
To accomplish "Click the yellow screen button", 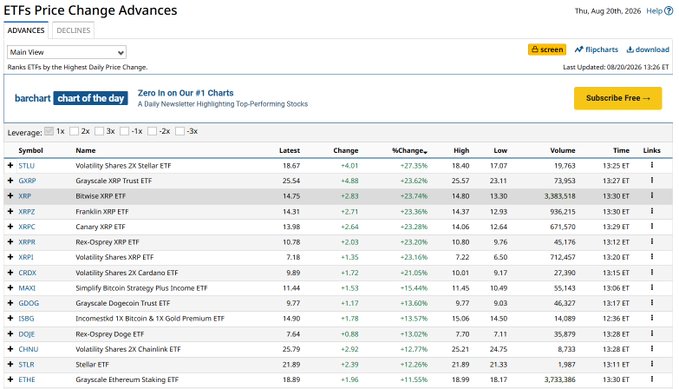I will pos(547,49).
